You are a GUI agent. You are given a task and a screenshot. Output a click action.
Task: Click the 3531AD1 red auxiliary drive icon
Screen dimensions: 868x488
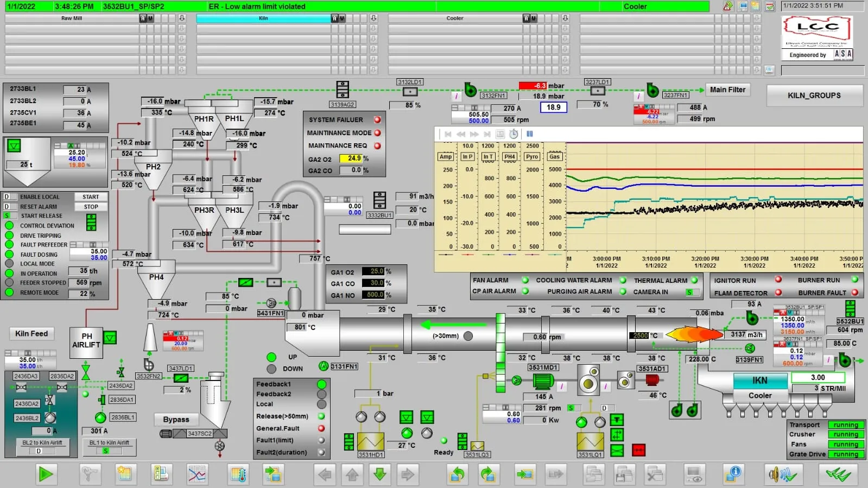pos(652,381)
